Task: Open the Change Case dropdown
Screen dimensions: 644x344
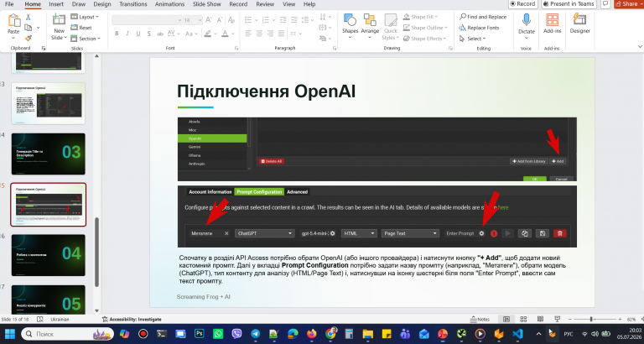Action: 191,34
